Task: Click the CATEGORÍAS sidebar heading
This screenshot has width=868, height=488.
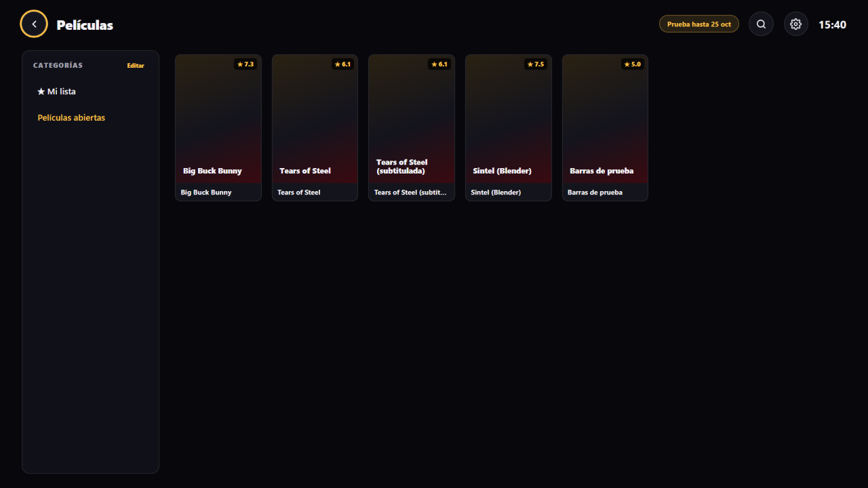Action: (x=58, y=66)
